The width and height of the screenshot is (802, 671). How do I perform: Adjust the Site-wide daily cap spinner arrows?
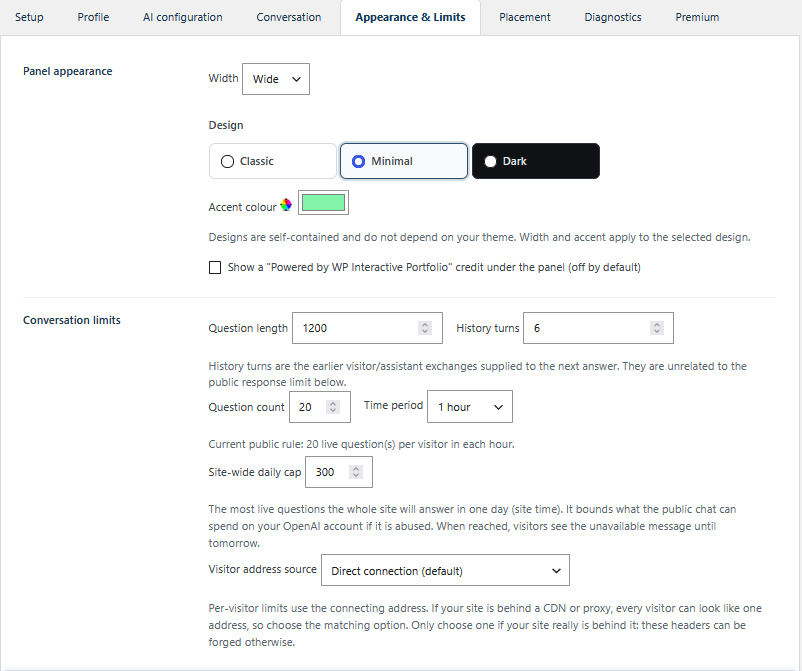click(356, 472)
